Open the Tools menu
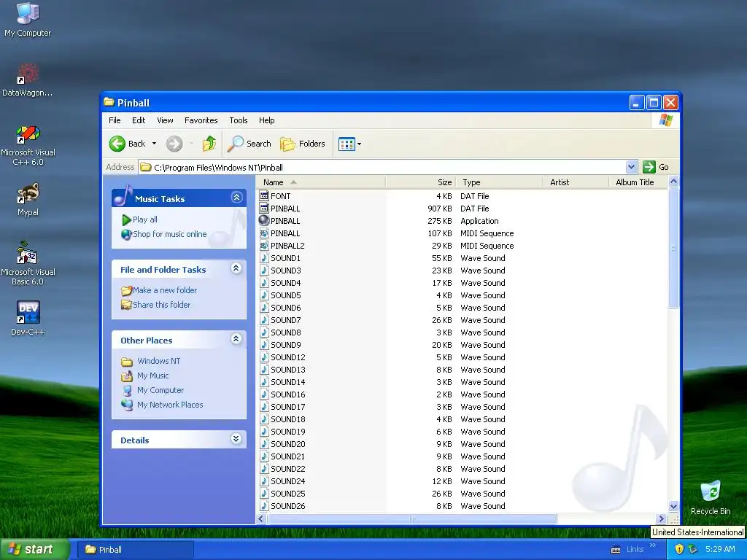 tap(239, 120)
